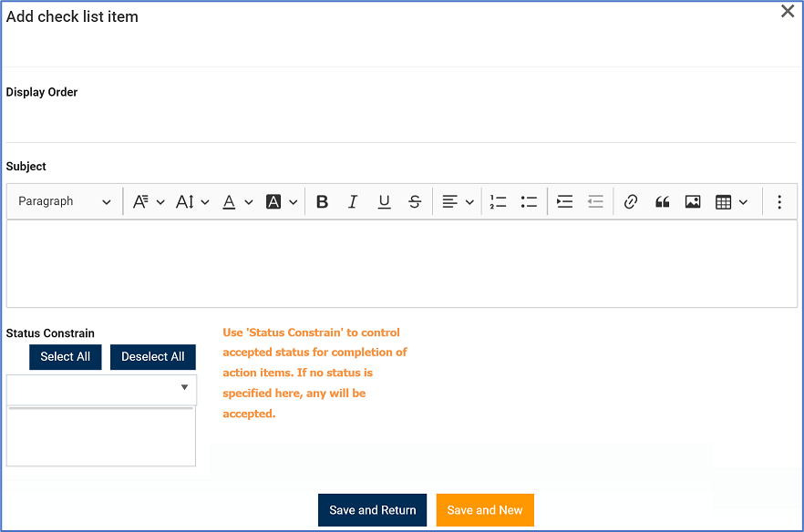The width and height of the screenshot is (804, 532).
Task: Open the font size dropdown
Action: click(192, 202)
